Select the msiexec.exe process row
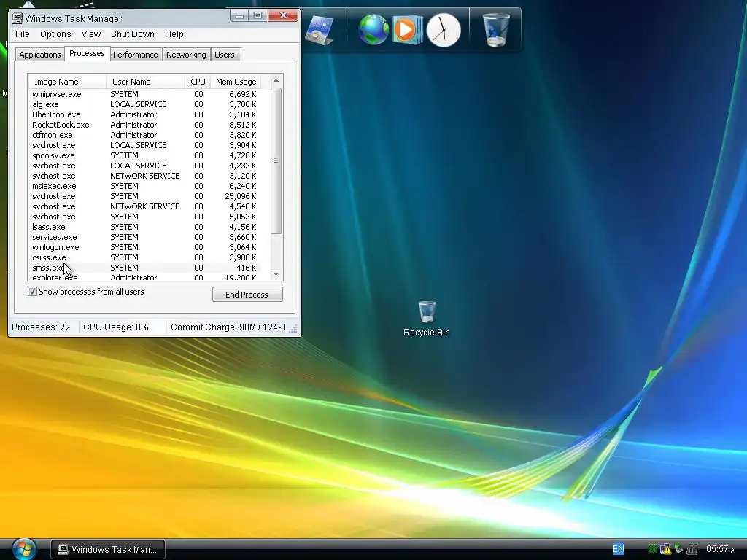 coord(145,186)
